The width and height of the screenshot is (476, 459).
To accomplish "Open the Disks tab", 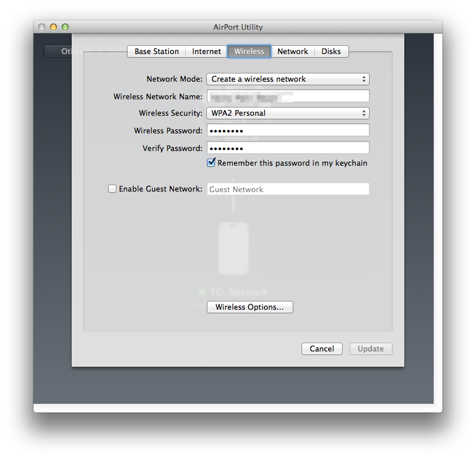I will [331, 51].
